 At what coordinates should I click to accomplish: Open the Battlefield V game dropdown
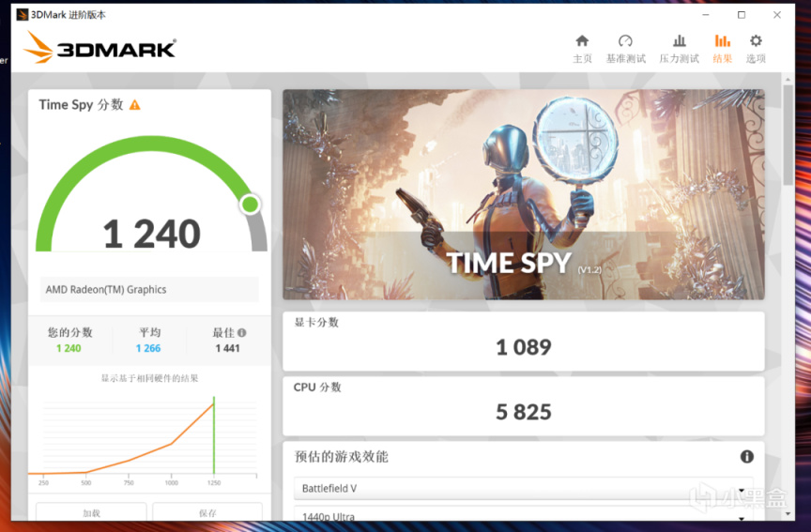pyautogui.click(x=523, y=488)
